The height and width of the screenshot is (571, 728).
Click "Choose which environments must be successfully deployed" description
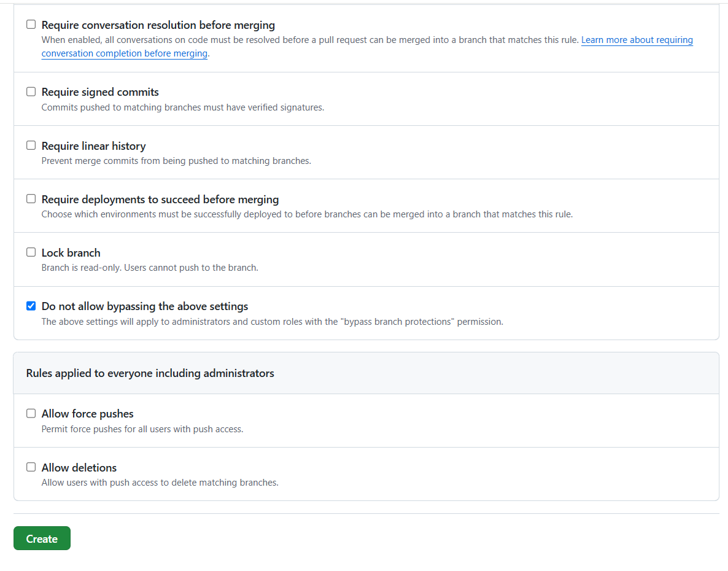coord(307,214)
